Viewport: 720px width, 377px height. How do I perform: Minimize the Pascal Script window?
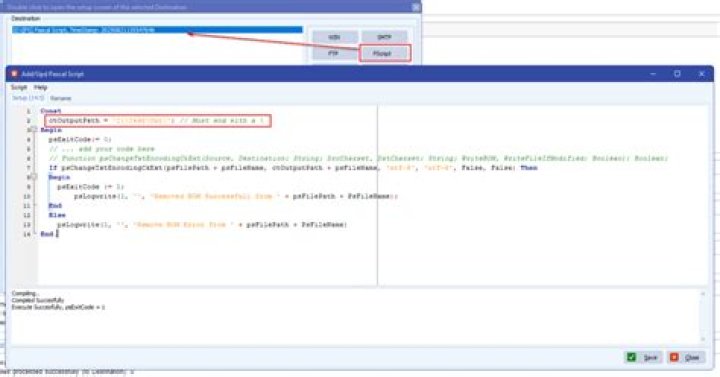[653, 74]
